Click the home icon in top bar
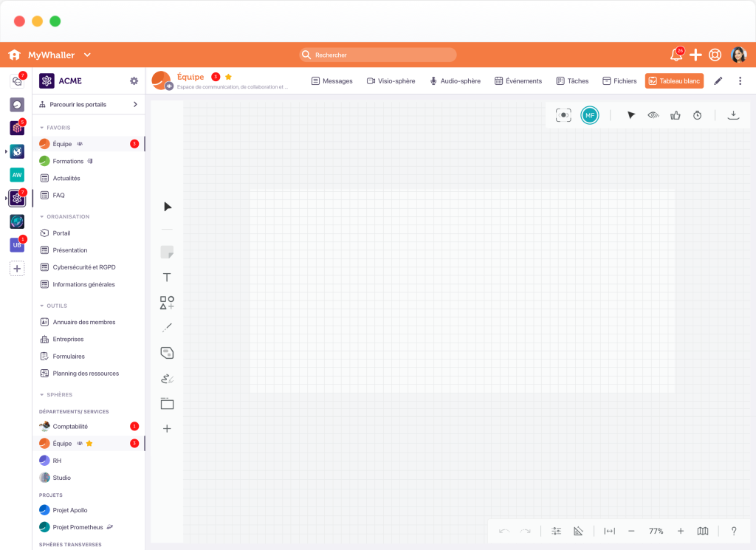The height and width of the screenshot is (550, 756). (x=15, y=55)
